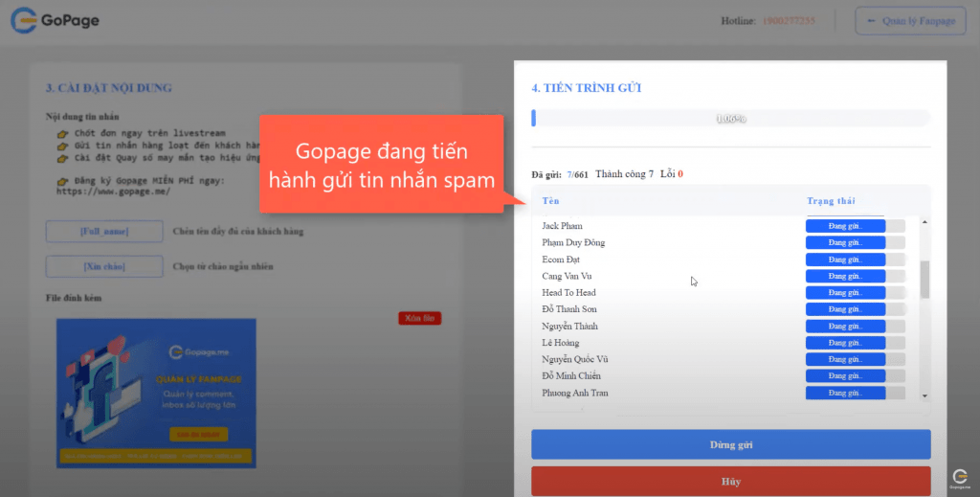Image resolution: width=980 pixels, height=497 pixels.
Task: Insert the [Full_name] placeholder
Action: pyautogui.click(x=104, y=232)
